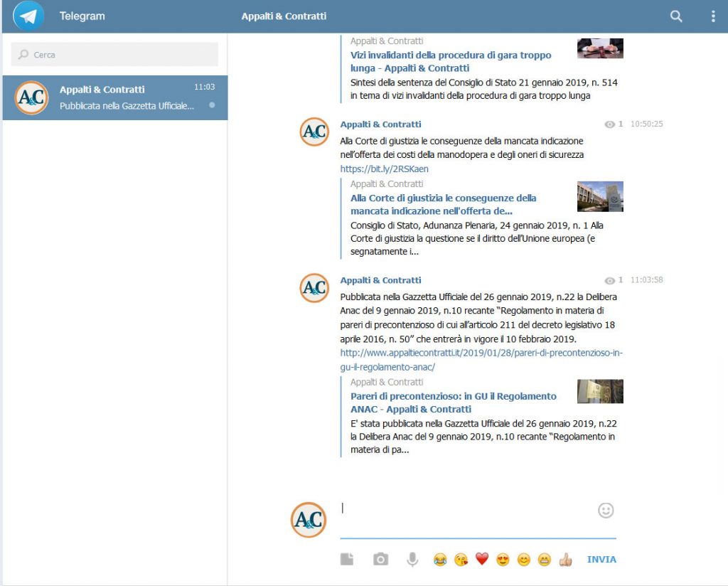Select the Appalti & Contratti chat in sidebar

click(115, 97)
